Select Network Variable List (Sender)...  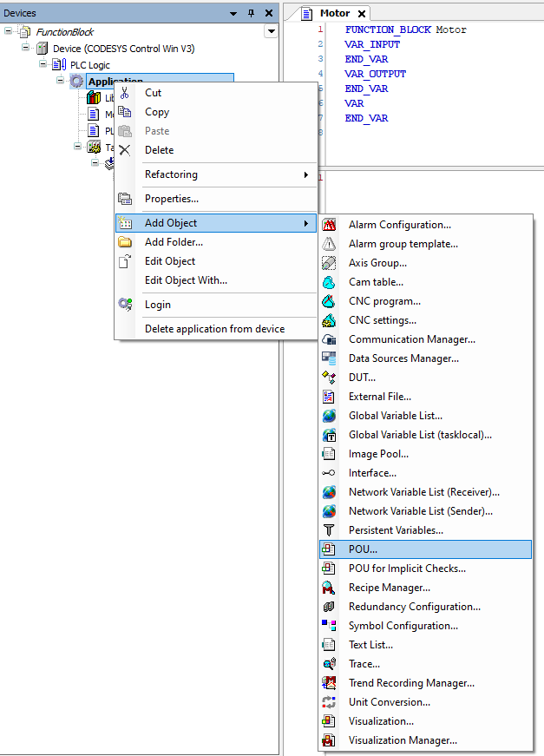425,511
